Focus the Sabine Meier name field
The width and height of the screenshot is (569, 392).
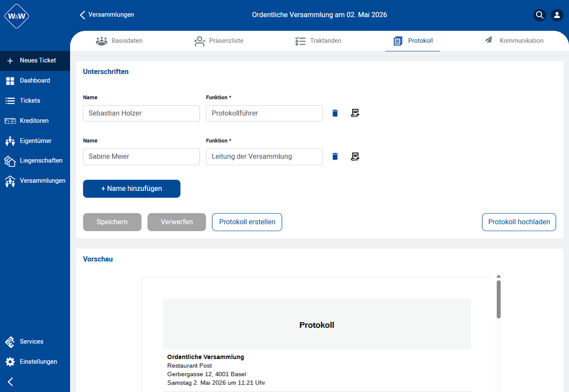pos(141,157)
